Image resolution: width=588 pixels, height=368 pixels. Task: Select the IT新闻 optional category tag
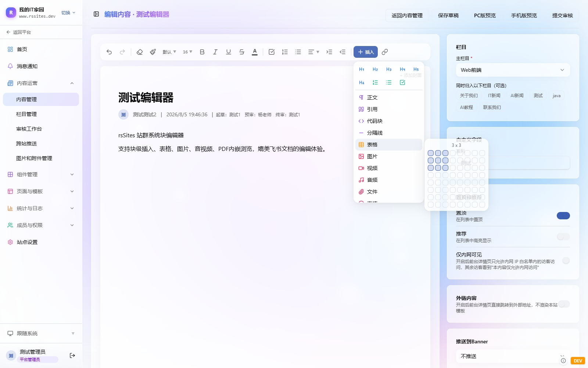494,96
